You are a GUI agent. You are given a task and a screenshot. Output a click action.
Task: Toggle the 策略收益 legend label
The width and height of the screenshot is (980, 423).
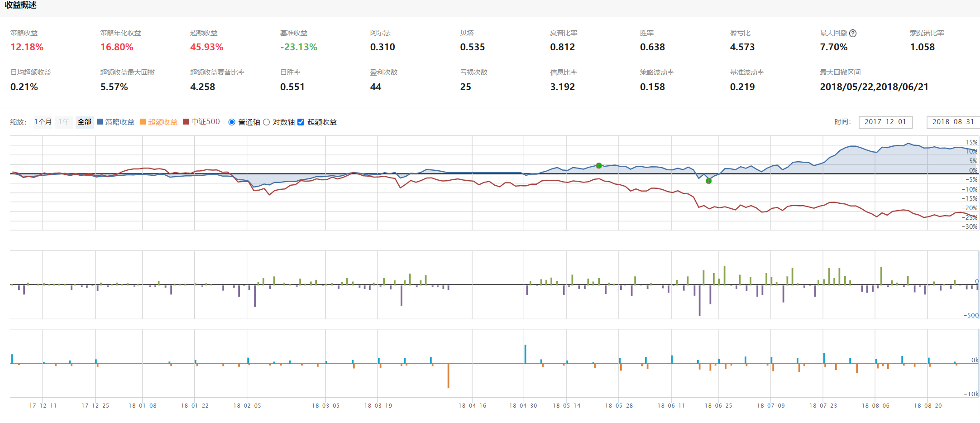pos(120,122)
